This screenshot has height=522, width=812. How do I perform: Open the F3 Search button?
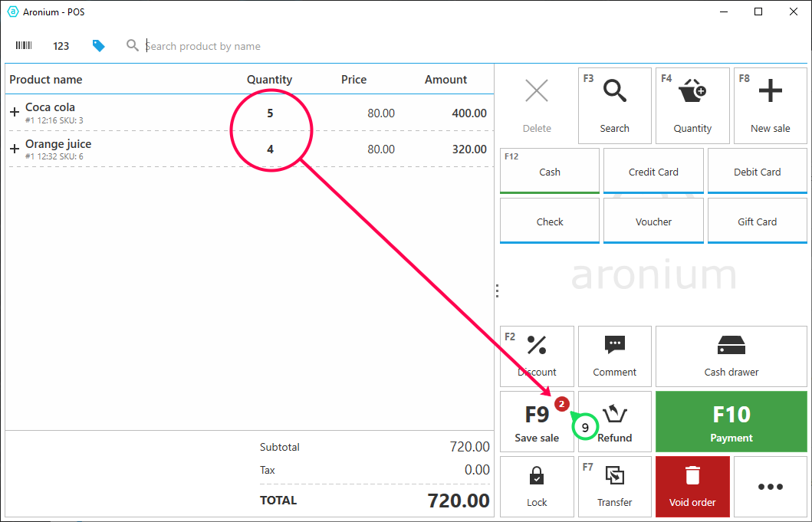pyautogui.click(x=614, y=106)
